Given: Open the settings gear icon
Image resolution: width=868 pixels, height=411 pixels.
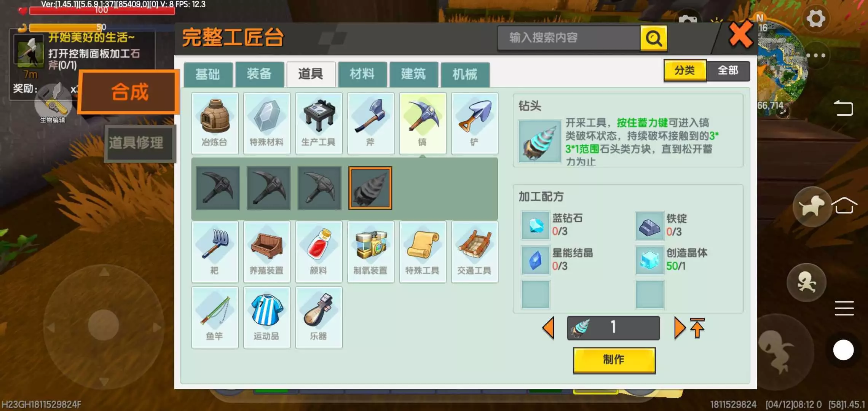Looking at the screenshot, I should click(x=815, y=18).
